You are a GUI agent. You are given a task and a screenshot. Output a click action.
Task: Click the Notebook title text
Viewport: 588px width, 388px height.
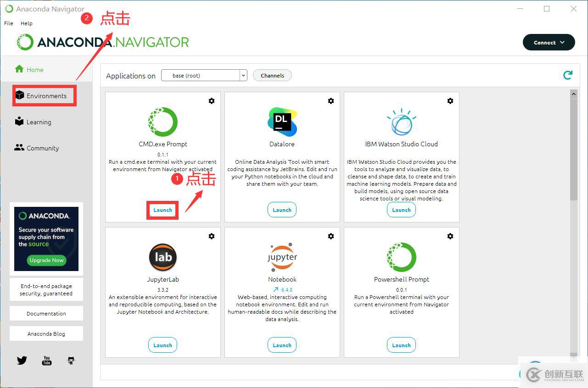click(x=282, y=279)
